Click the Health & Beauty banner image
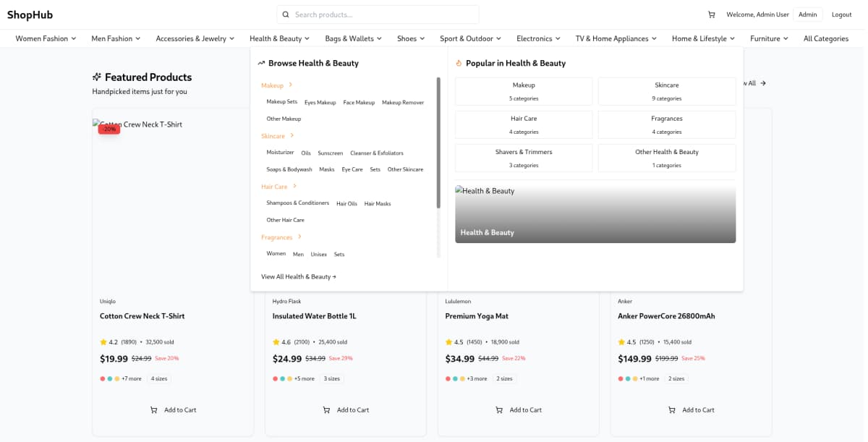 [595, 214]
